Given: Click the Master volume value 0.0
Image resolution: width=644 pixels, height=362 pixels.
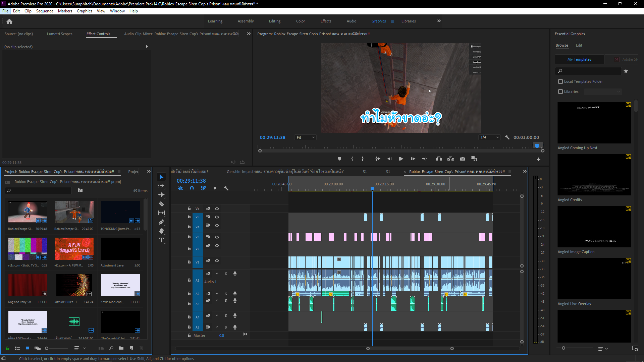Looking at the screenshot, I should tap(222, 336).
